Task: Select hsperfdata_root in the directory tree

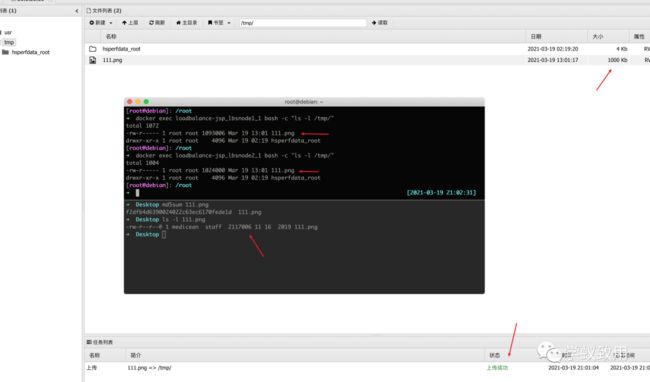Action: tap(30, 52)
